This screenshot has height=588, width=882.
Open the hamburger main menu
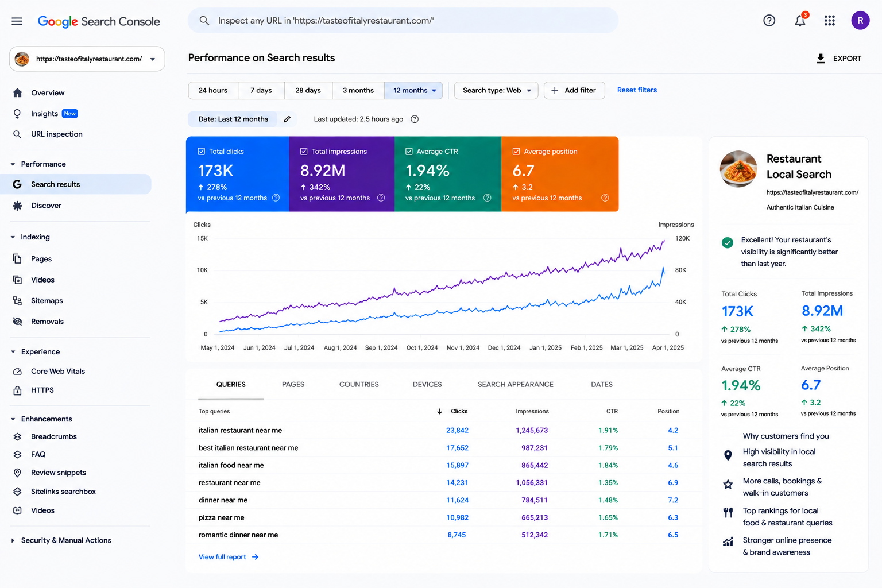(17, 21)
